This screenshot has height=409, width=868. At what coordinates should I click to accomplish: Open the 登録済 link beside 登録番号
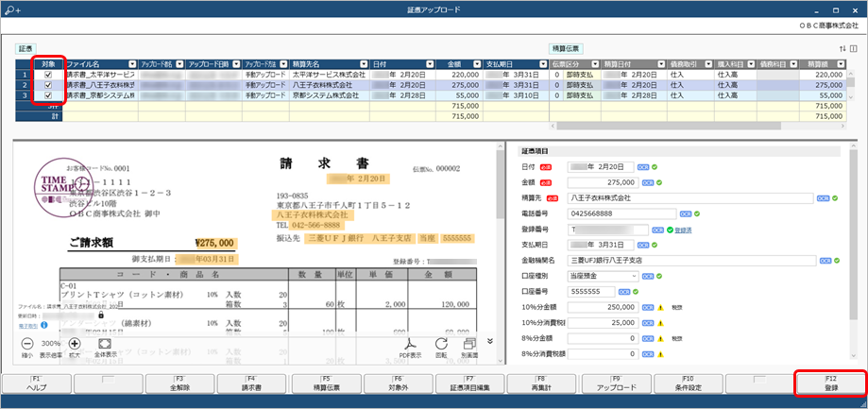(683, 230)
